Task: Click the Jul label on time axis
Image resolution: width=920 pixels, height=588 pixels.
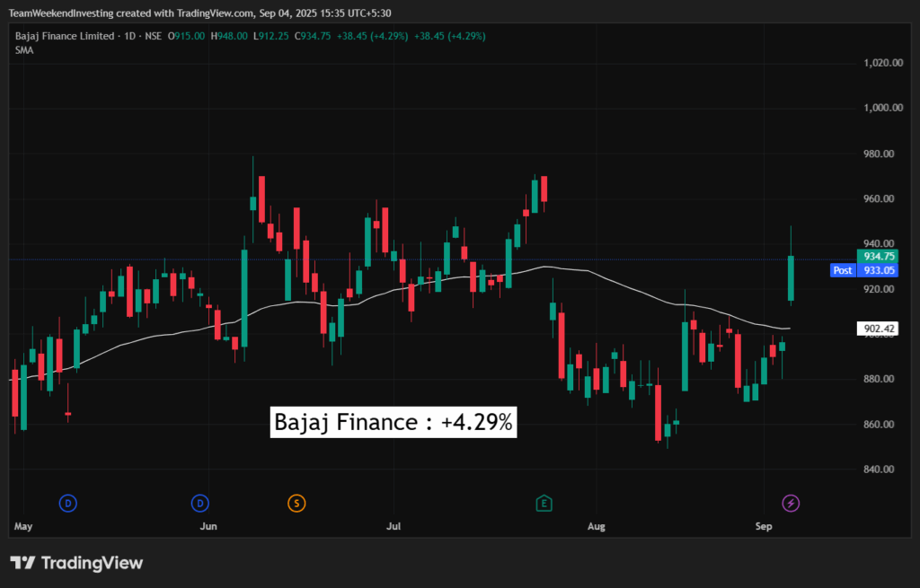Action: (x=394, y=526)
